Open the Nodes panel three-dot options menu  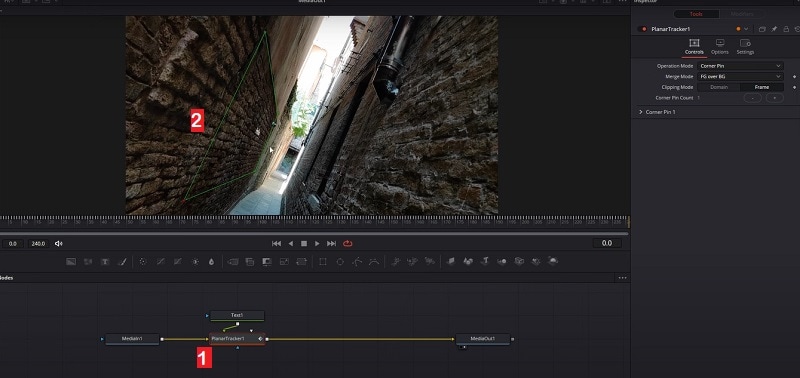(x=622, y=278)
